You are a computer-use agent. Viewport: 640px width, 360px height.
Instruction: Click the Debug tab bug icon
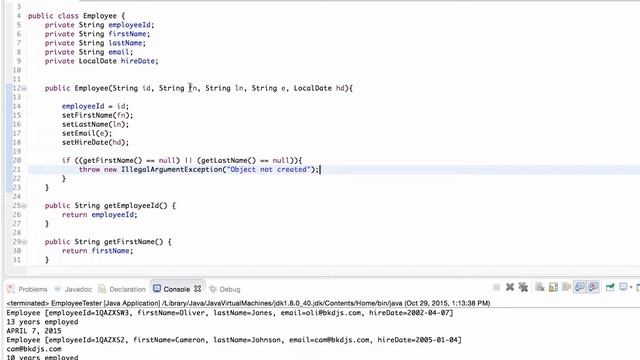pyautogui.click(x=213, y=289)
